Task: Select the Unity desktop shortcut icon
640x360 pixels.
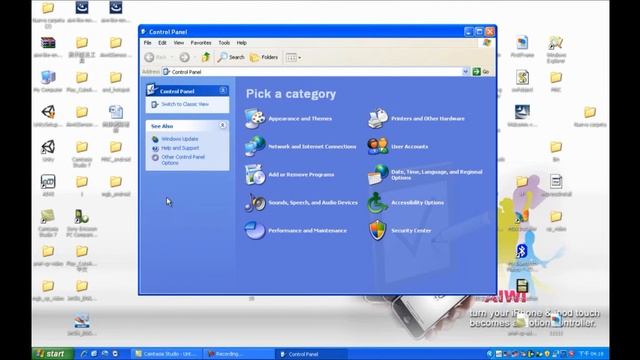Action: point(48,151)
